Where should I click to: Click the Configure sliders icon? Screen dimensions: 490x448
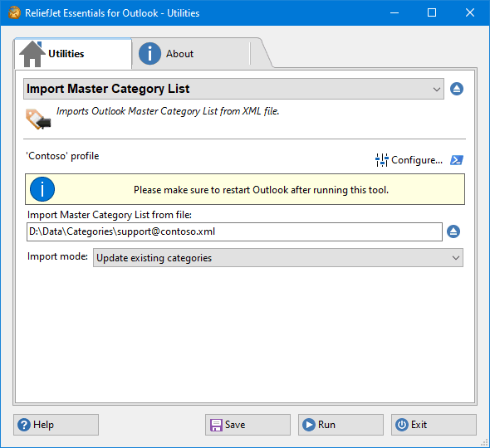tap(381, 160)
